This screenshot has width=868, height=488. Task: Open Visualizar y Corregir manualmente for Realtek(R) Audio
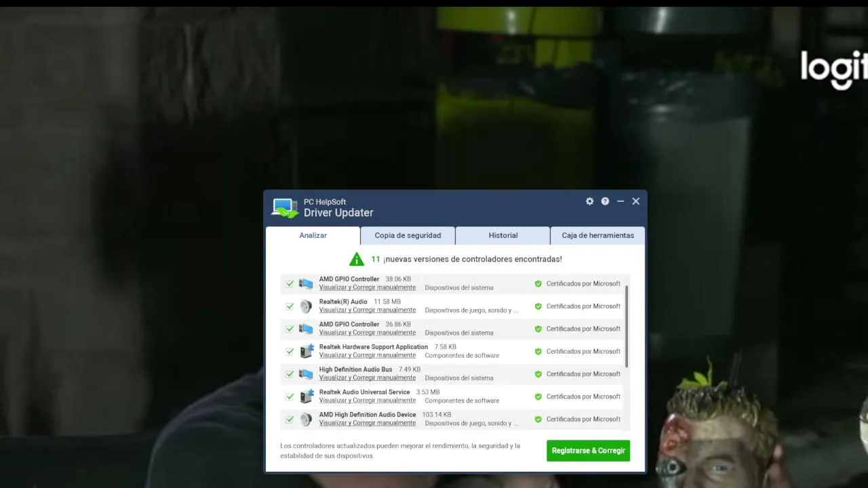tap(368, 310)
